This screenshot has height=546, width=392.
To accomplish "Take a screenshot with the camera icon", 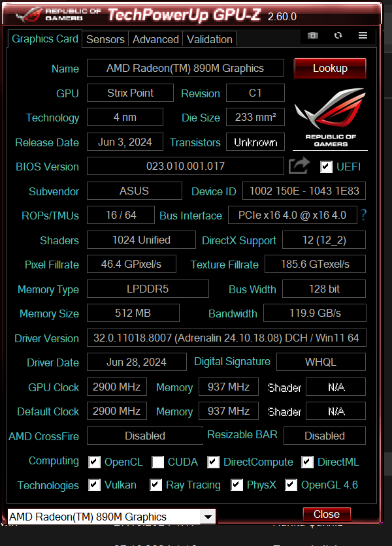I will point(312,35).
